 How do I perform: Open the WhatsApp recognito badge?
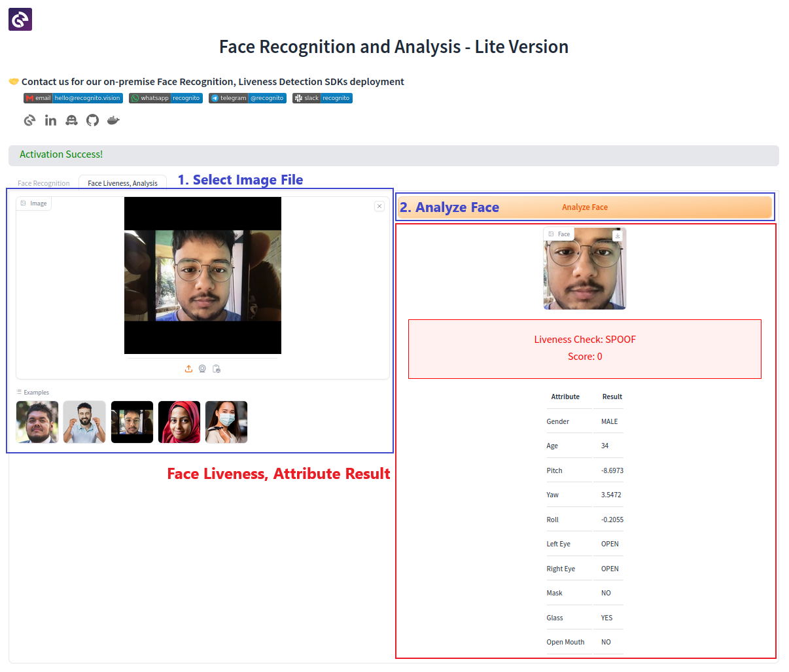166,98
